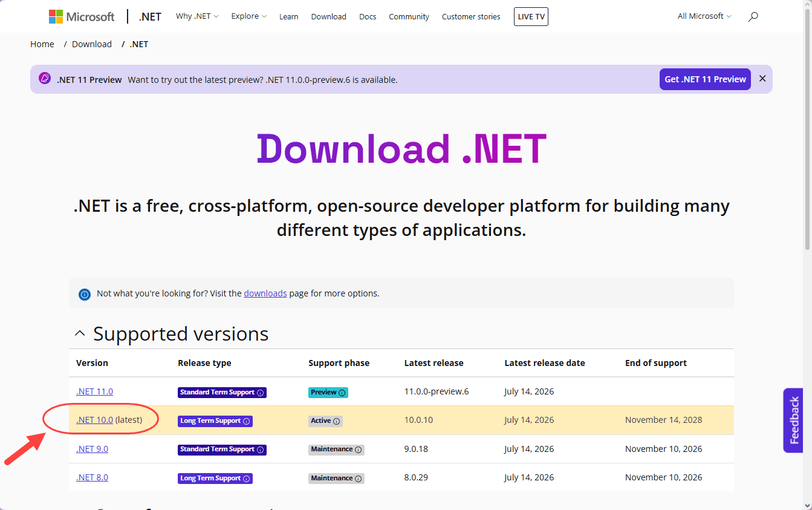
Task: Open the search magnifier icon
Action: point(753,17)
